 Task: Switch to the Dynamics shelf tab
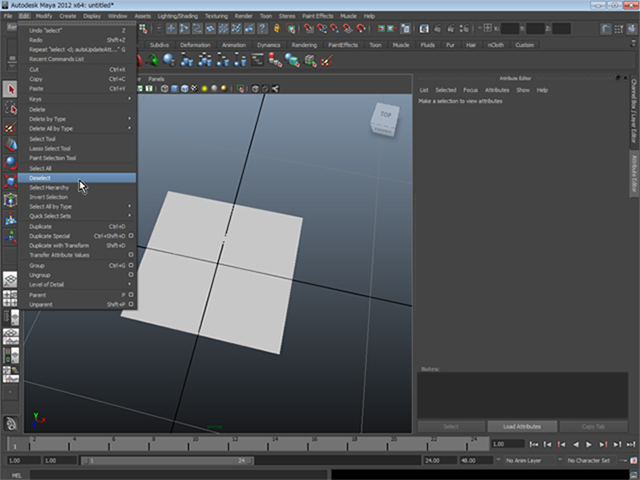pos(269,45)
